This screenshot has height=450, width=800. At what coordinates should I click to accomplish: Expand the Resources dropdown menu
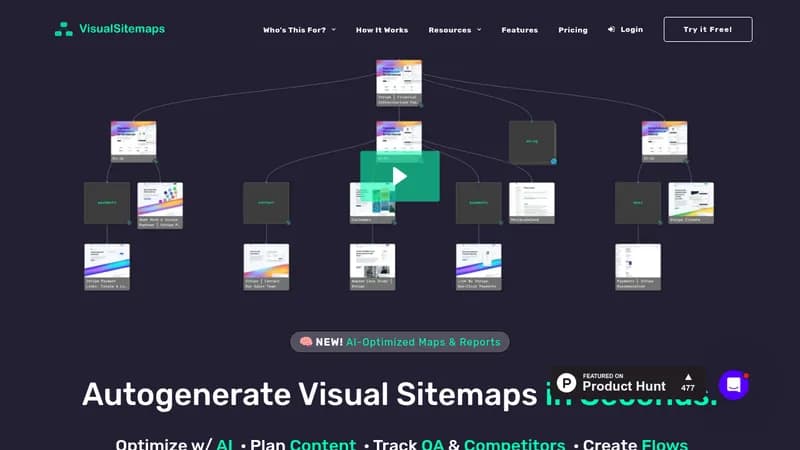[455, 30]
